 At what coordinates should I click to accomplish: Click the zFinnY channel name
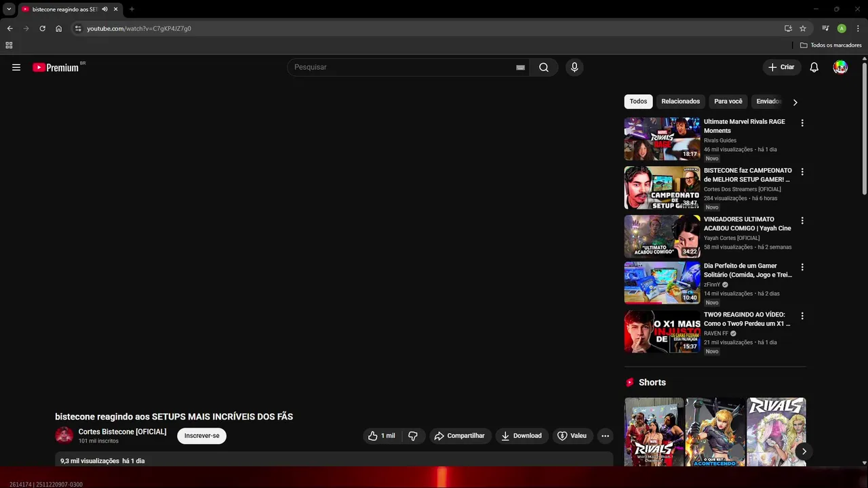[x=712, y=285]
